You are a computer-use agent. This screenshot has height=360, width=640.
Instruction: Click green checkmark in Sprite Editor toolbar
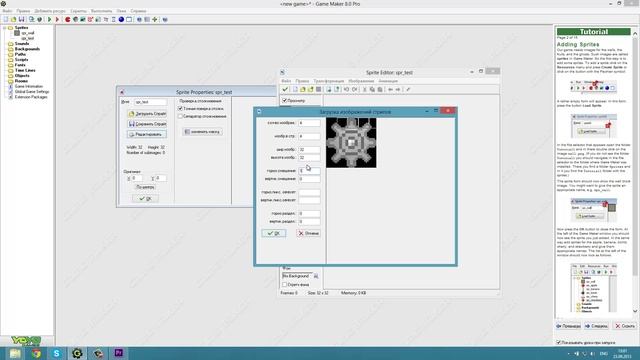(x=285, y=89)
